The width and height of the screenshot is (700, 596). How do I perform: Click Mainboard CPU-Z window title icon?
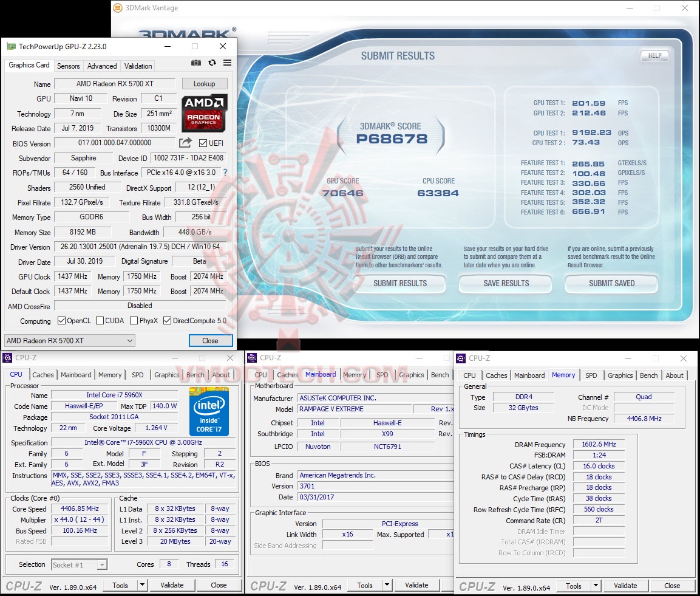[x=252, y=358]
